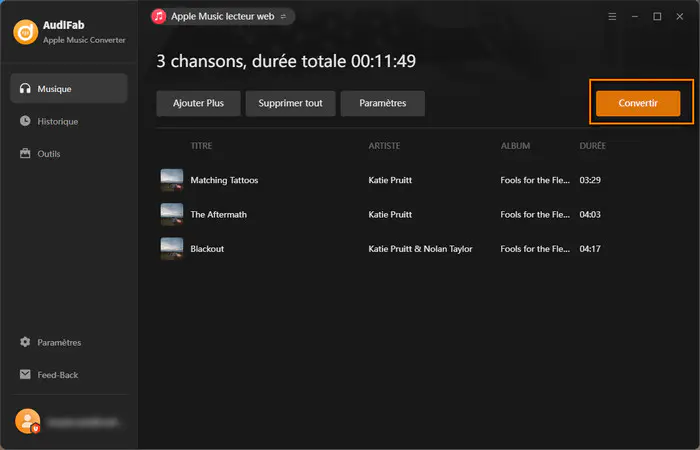
Task: Click the user account avatar icon
Action: [x=28, y=421]
